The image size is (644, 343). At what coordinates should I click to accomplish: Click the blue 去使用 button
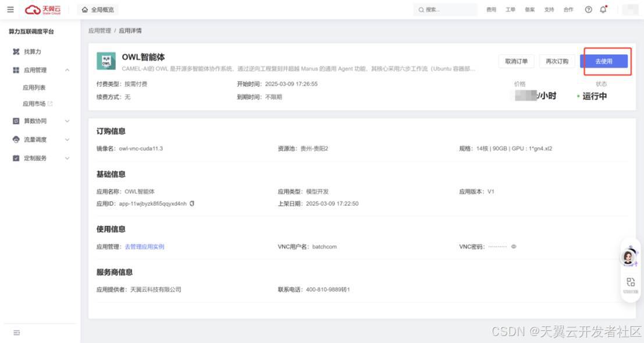(x=603, y=62)
